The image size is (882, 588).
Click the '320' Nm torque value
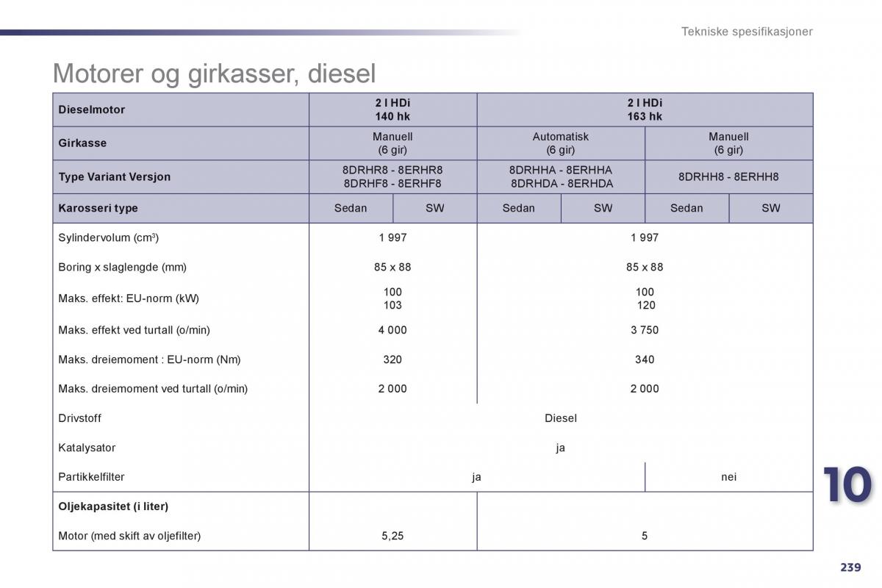click(392, 359)
